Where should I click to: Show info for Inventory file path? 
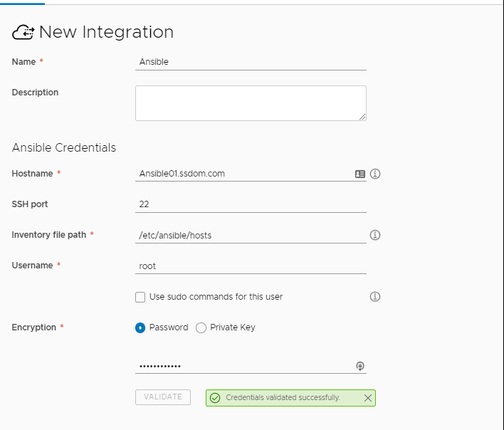(375, 235)
